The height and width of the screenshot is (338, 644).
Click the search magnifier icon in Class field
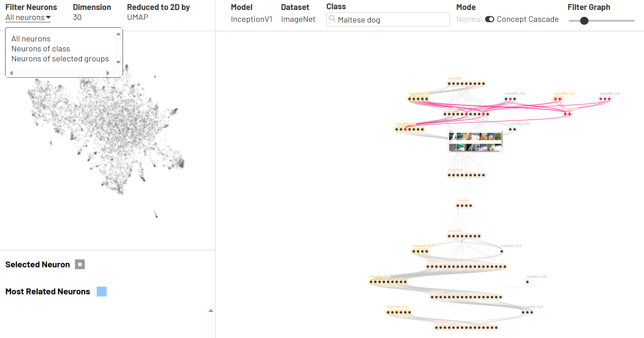tap(332, 19)
